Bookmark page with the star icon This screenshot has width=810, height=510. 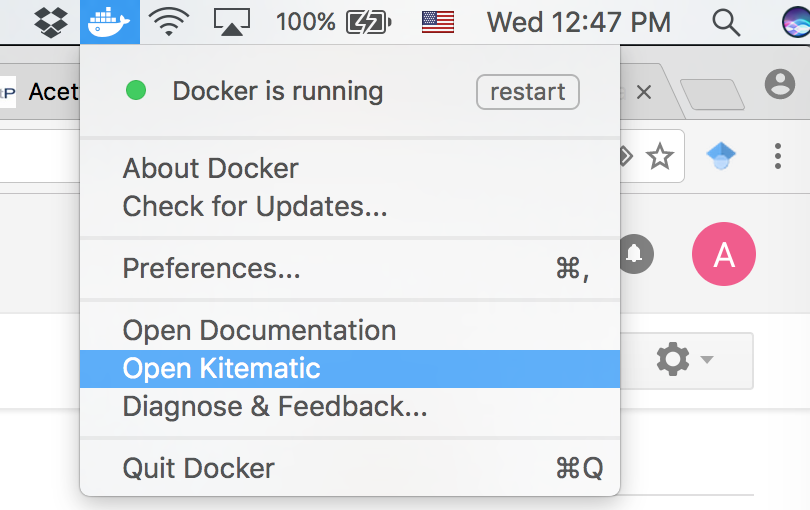660,156
